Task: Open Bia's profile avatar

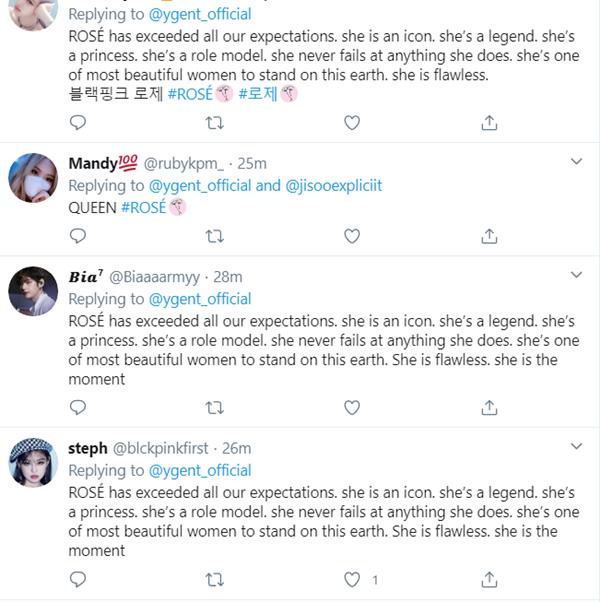Action: (33, 291)
